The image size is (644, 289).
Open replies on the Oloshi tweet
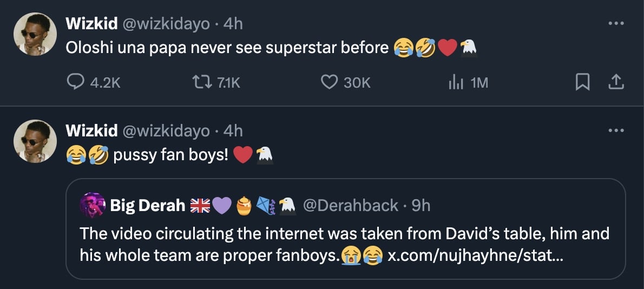pos(74,82)
